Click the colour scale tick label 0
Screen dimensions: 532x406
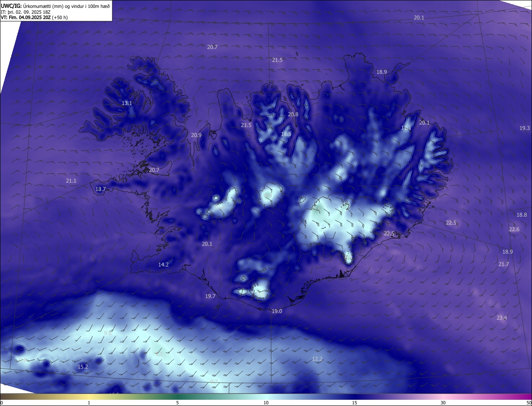pyautogui.click(x=2, y=403)
